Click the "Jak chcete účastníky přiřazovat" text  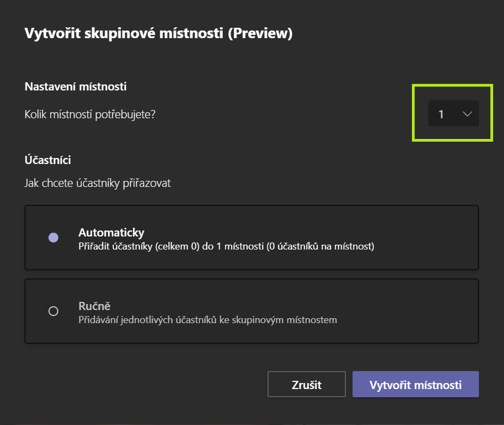tap(98, 183)
